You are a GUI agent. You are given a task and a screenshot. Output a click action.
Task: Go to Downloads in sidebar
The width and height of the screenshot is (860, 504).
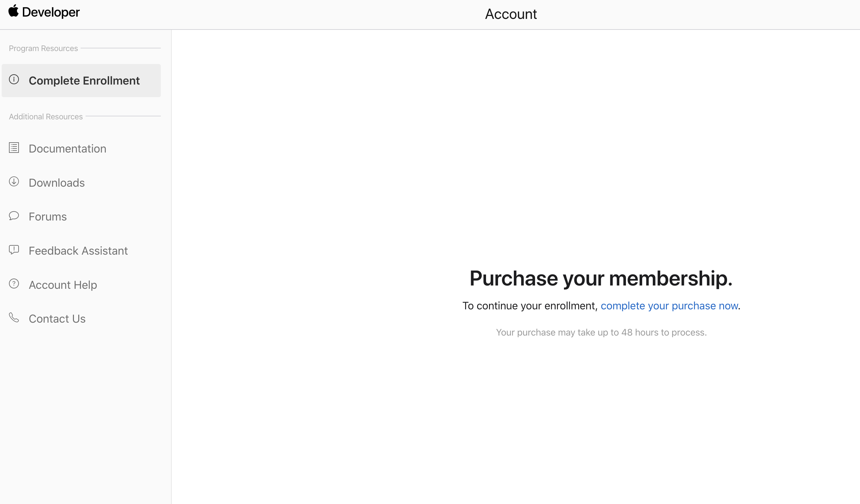[57, 183]
